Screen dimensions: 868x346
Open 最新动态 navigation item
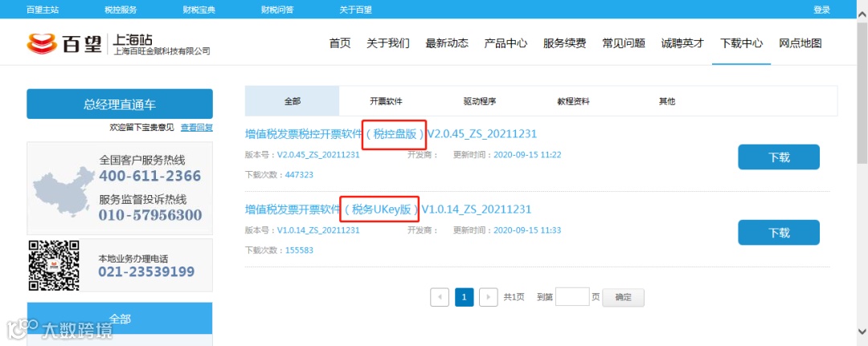[x=447, y=43]
